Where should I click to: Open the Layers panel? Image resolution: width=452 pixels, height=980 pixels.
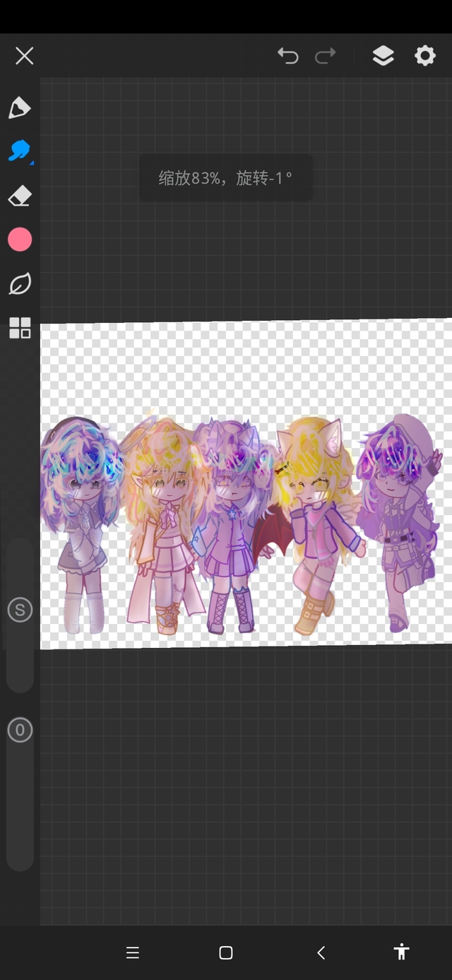point(383,56)
